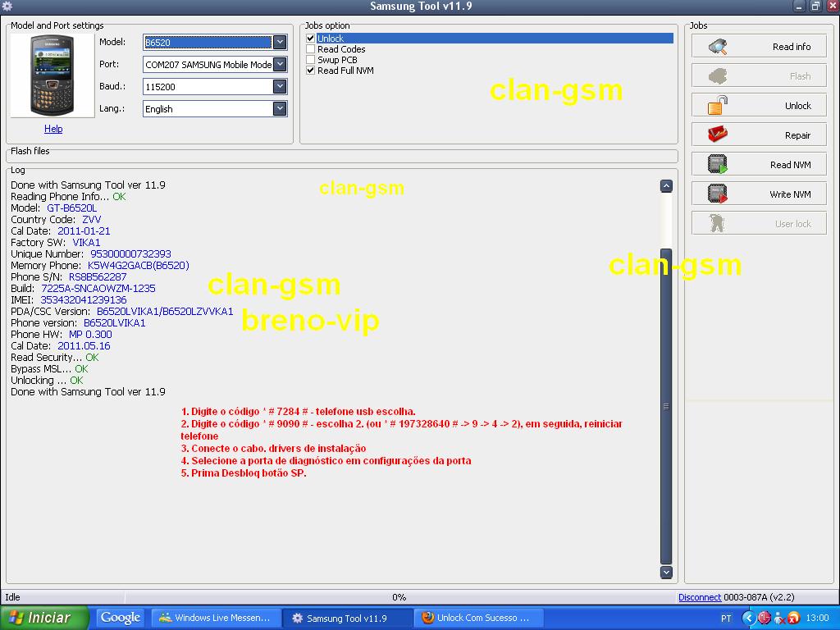Select Samsung Tool v11.9 taskbar item

(x=348, y=618)
